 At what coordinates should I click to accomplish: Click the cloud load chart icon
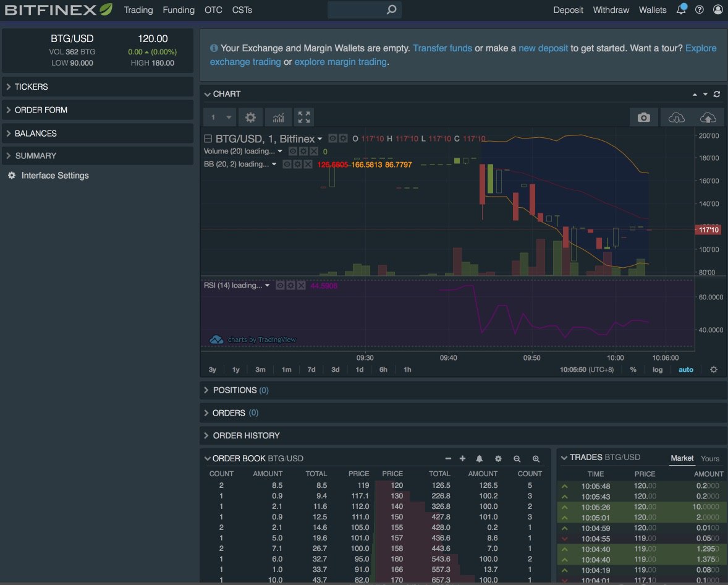[676, 117]
